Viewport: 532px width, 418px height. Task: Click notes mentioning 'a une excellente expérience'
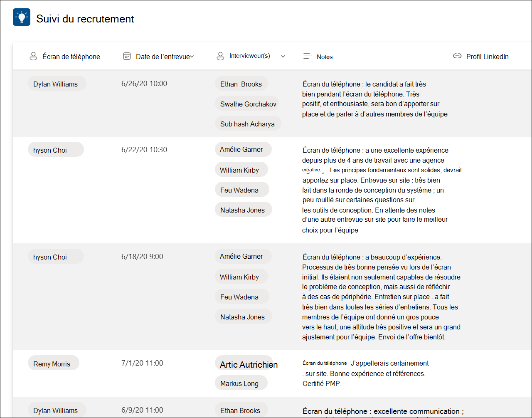[382, 190]
